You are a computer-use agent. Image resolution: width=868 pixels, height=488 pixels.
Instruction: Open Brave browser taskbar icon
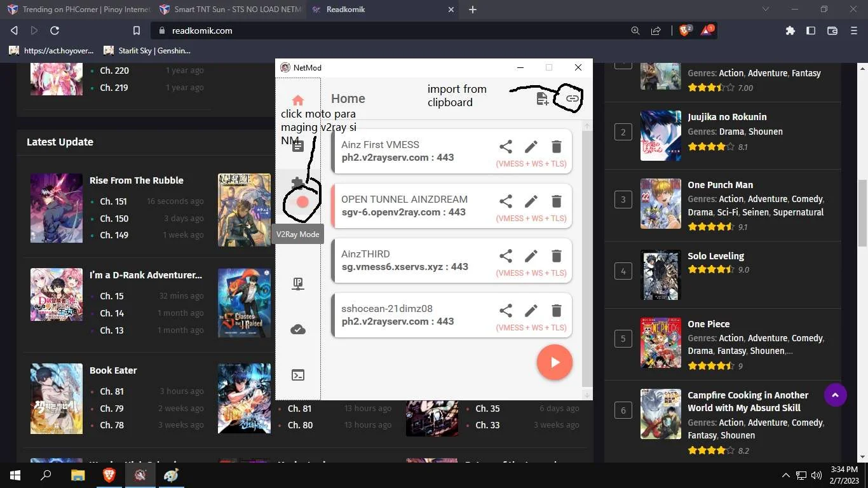[x=109, y=475]
